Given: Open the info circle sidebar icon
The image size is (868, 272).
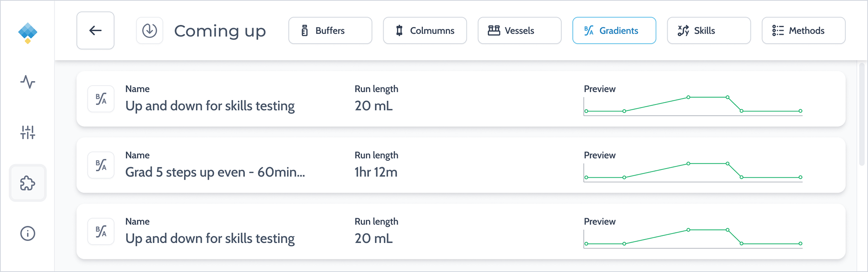Looking at the screenshot, I should point(28,234).
